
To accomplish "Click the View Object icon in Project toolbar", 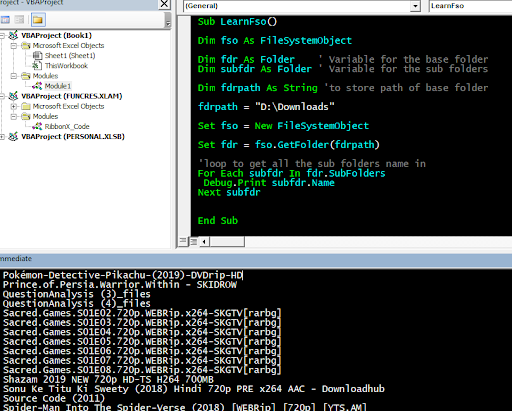I will click(x=19, y=20).
